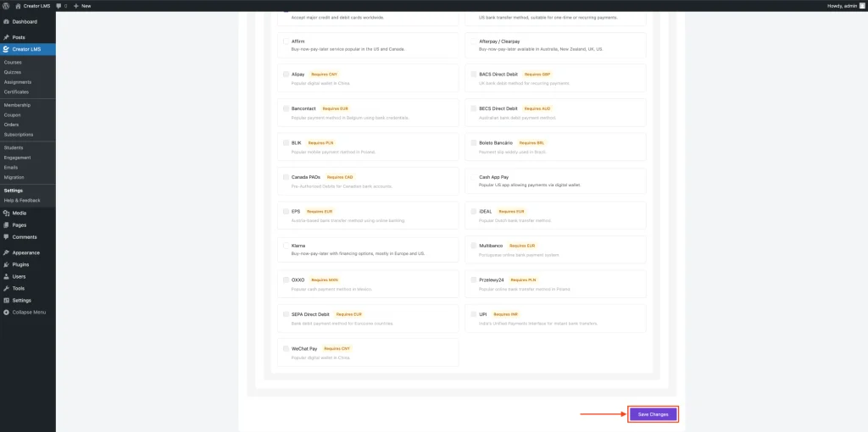Screen dimensions: 868x432
Task: Open the comments bubble icon in admin bar
Action: click(x=58, y=6)
